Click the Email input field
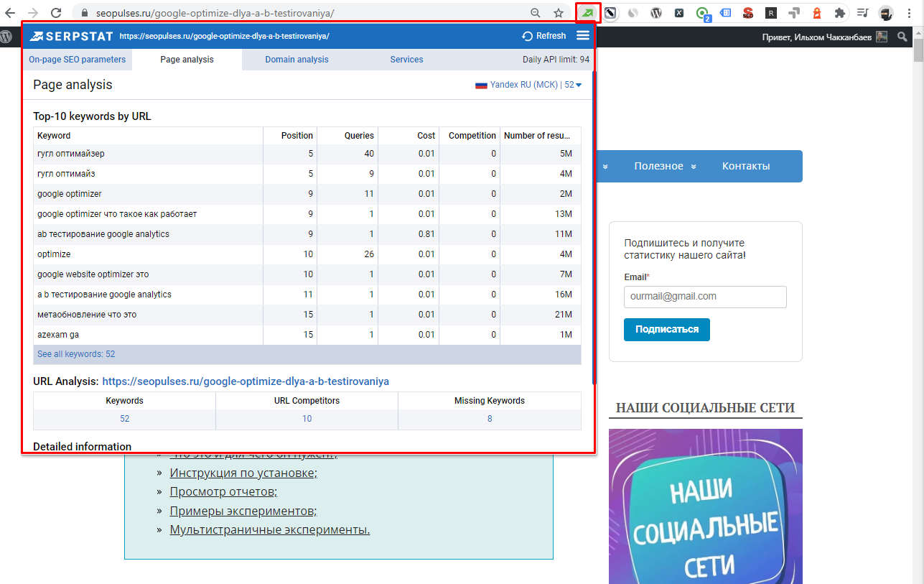This screenshot has width=924, height=584. (705, 297)
